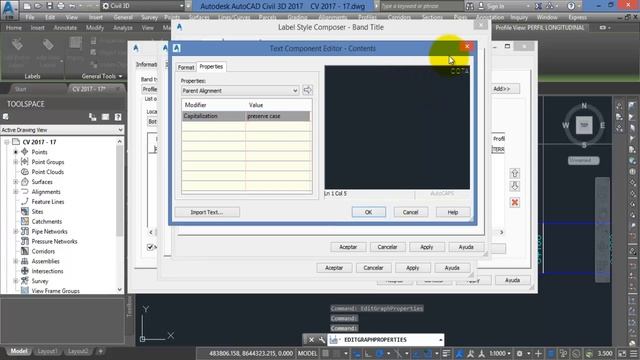Click the command line customize wrench icon
Viewport: 640px width, 360px height.
322,340
